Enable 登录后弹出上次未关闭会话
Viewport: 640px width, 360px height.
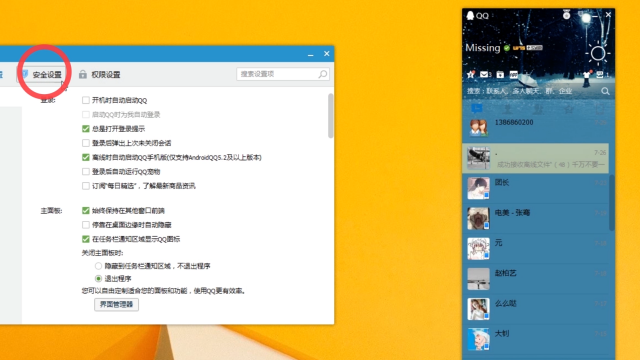[x=86, y=143]
